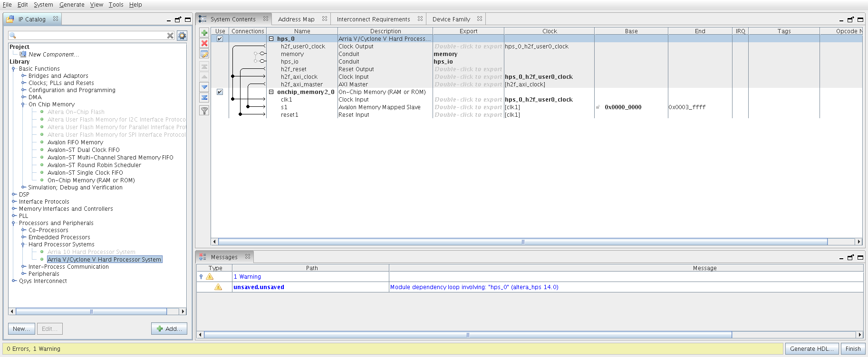Collapse the onchip_memory2_0 component row
Viewport: 868px width, 357px height.
(271, 92)
